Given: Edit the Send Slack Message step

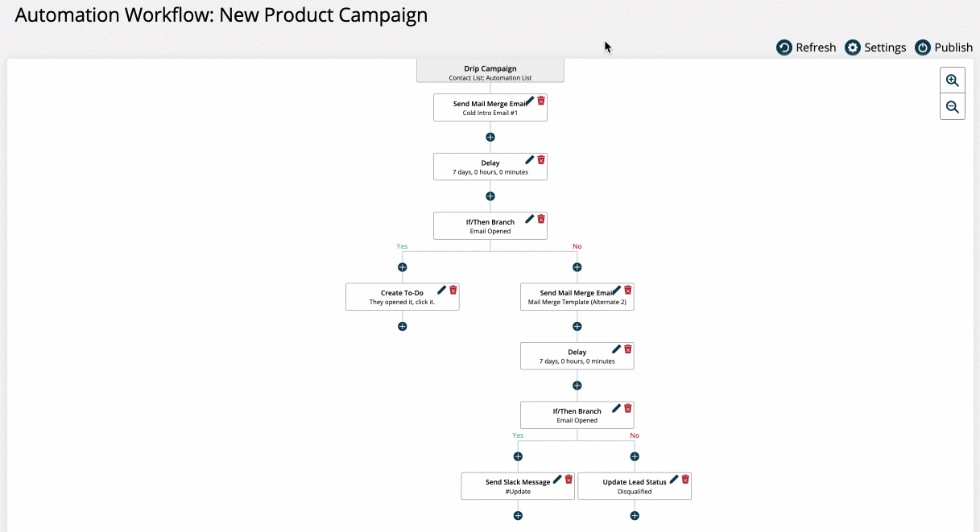Looking at the screenshot, I should 557,479.
